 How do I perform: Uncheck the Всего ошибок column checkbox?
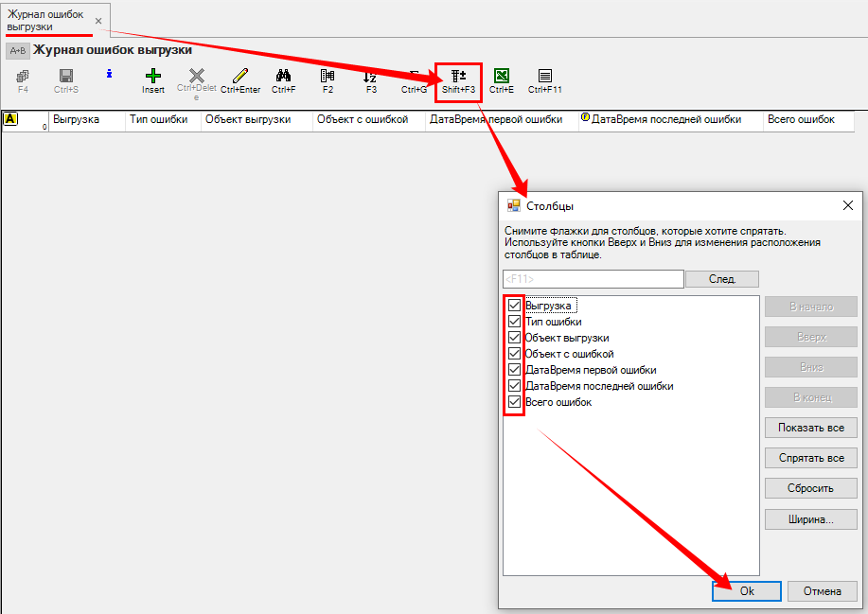tap(515, 402)
